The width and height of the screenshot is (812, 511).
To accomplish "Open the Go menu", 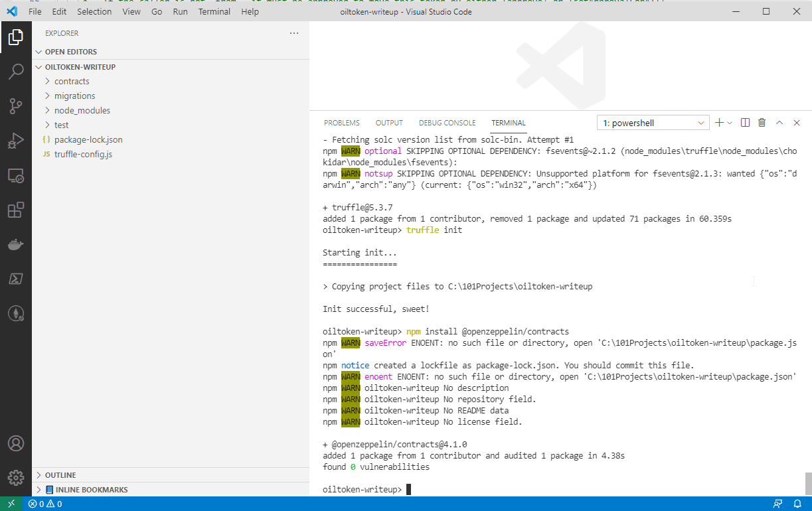I will click(157, 11).
